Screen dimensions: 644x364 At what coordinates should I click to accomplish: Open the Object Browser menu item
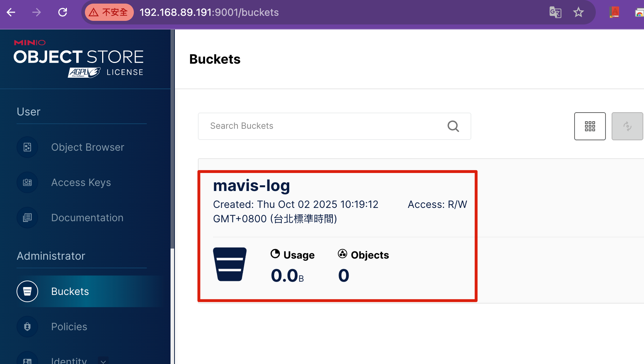(87, 147)
